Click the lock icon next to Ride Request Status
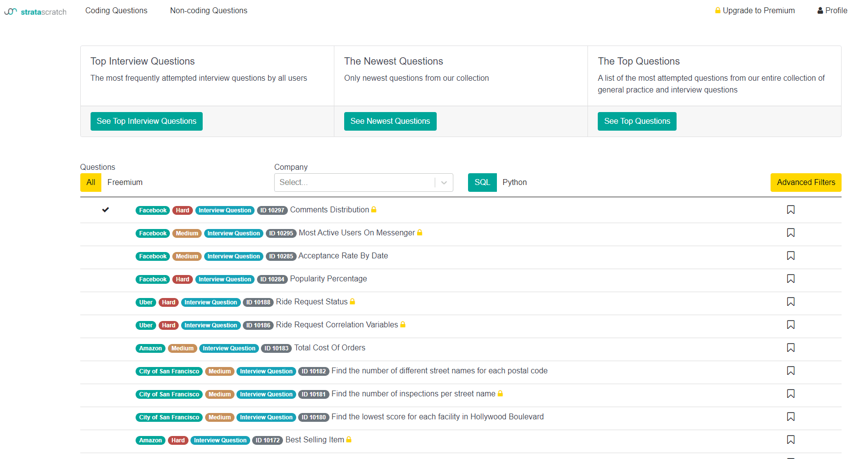The width and height of the screenshot is (868, 459). [353, 301]
